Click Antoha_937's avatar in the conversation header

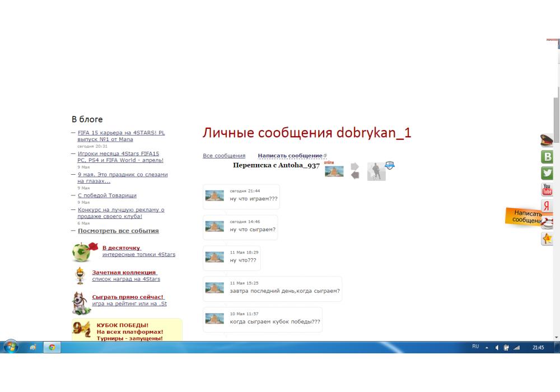(x=334, y=171)
